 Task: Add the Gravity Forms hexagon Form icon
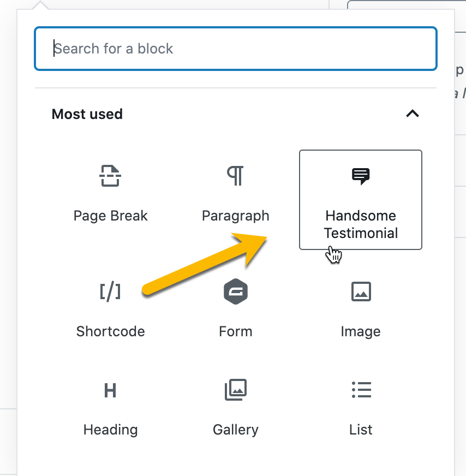tap(236, 291)
